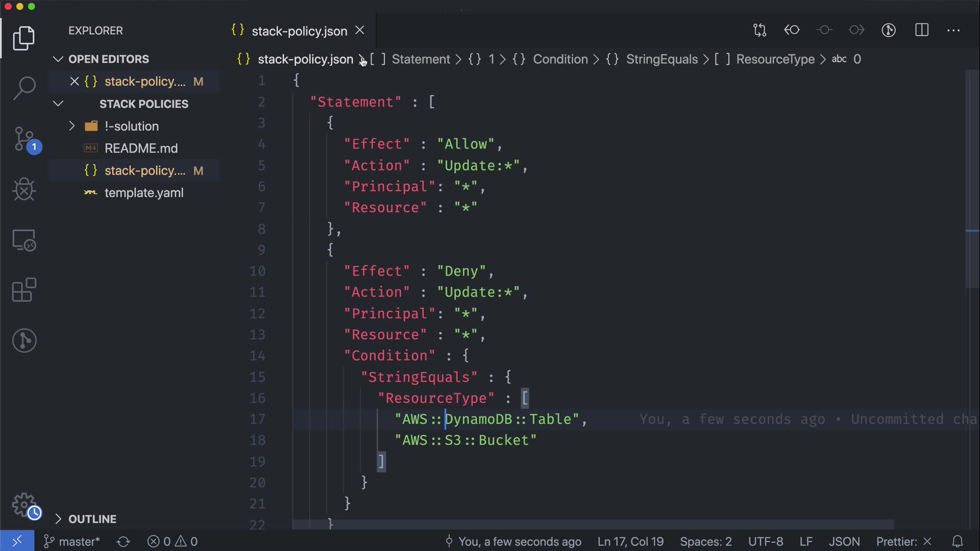Open the Search view in activity bar

(x=24, y=88)
